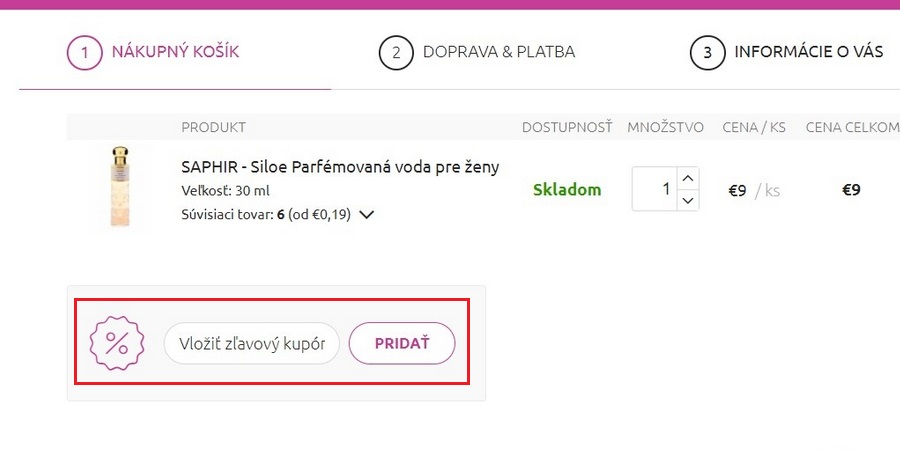Decrease quantity with the down arrow
This screenshot has height=450, width=900.
pyautogui.click(x=686, y=200)
